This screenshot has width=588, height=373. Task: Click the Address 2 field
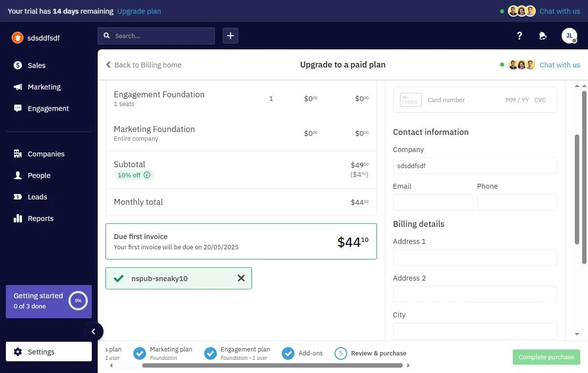pos(475,294)
